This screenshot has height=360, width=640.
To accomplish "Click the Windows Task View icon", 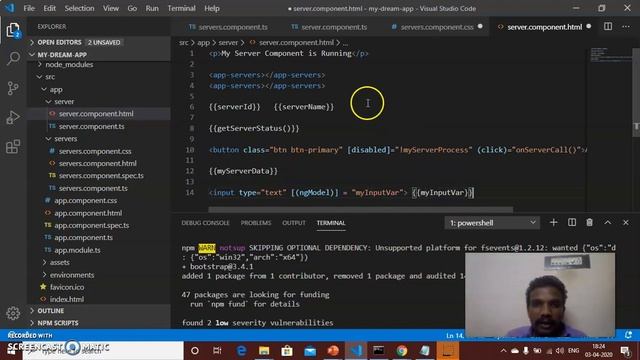I will [217, 351].
